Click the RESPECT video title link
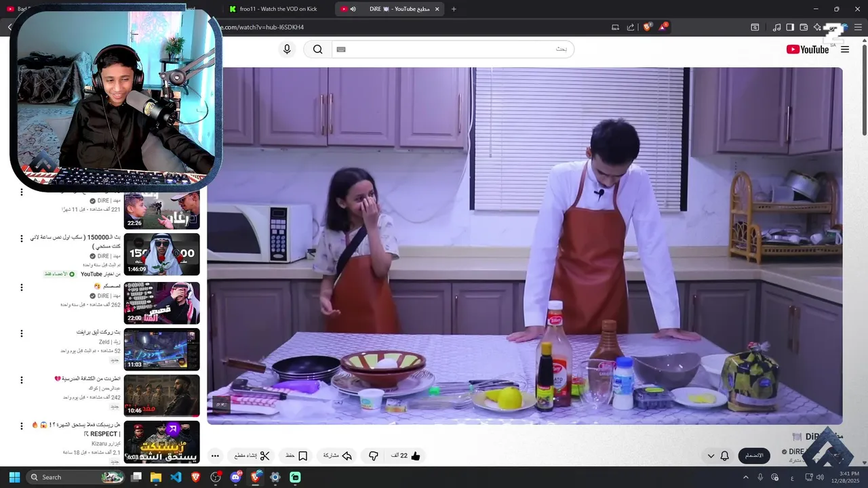 [75, 429]
